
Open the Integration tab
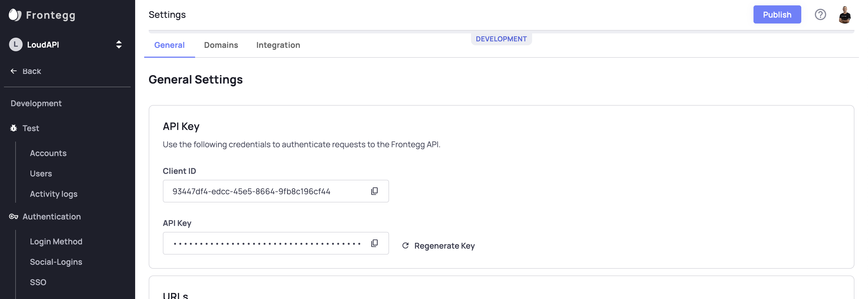[x=278, y=45]
